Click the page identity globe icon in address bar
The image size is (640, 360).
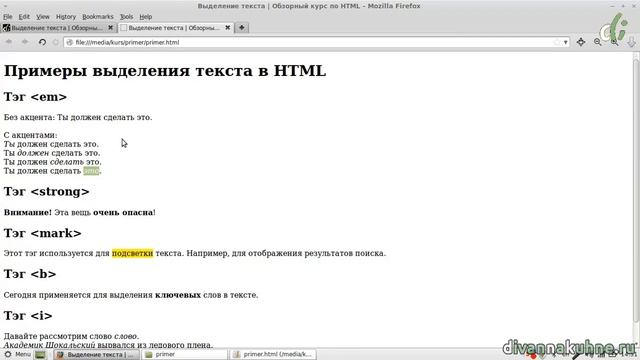tap(70, 42)
